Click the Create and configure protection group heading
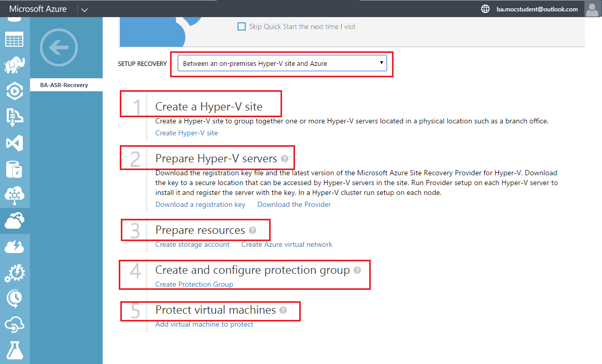 pos(253,270)
